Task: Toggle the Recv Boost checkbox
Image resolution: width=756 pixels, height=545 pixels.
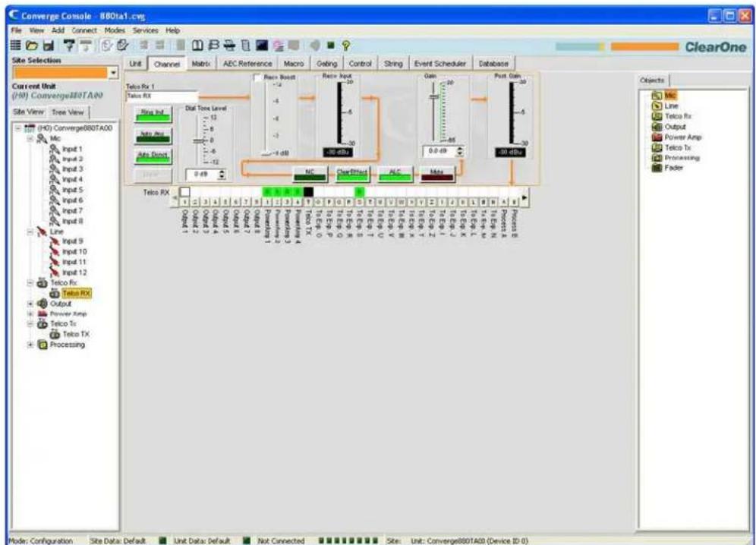Action: pyautogui.click(x=257, y=77)
